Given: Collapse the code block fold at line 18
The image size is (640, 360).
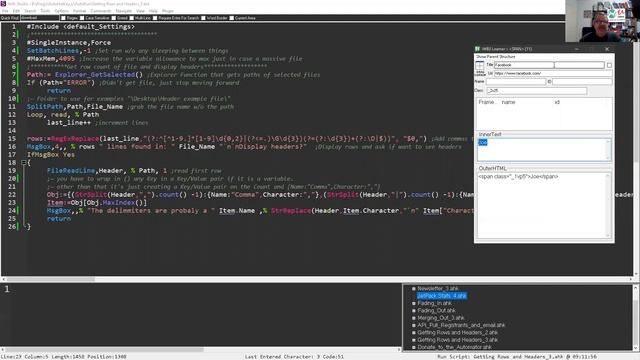Looking at the screenshot, I should (23, 162).
